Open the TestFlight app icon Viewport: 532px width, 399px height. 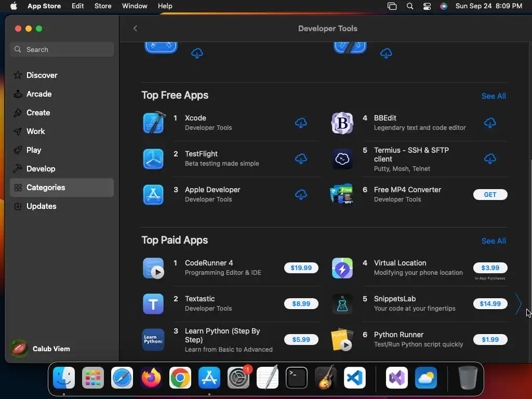coord(153,159)
